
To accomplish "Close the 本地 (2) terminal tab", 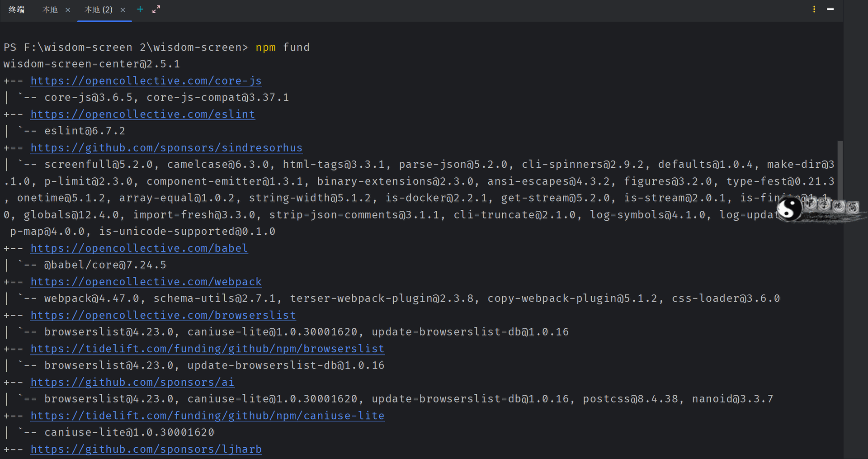I will (x=123, y=10).
